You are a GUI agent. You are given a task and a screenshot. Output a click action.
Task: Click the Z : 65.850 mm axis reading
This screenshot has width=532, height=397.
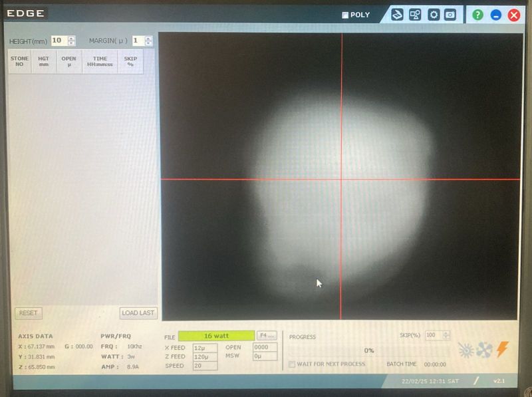(x=37, y=367)
